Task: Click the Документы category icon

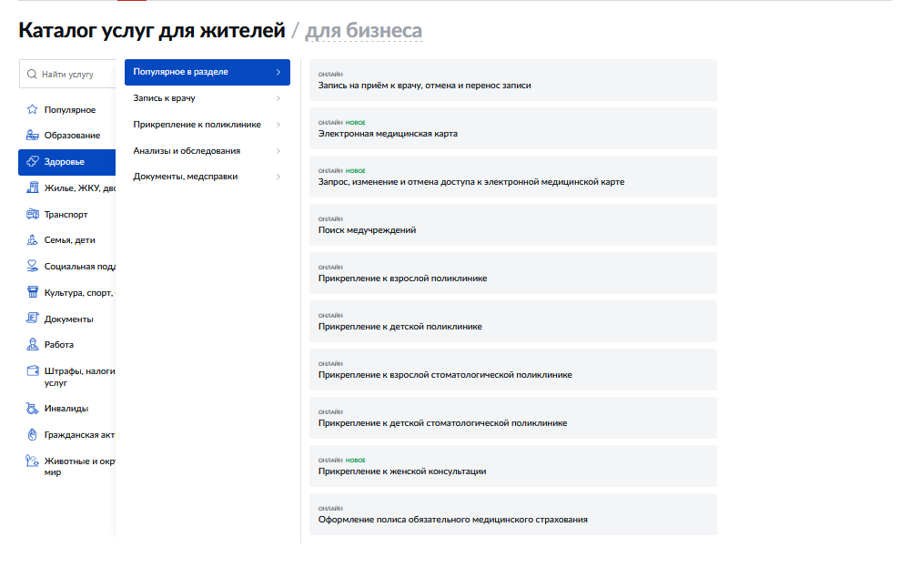Action: (x=33, y=319)
